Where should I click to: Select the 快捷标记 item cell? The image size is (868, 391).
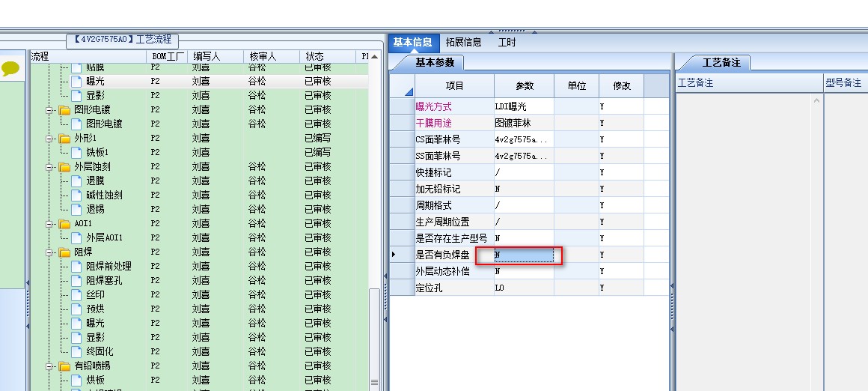454,173
